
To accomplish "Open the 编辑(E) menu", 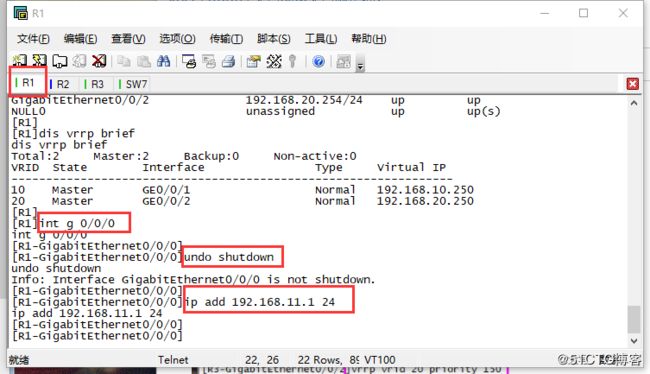I will coord(80,39).
